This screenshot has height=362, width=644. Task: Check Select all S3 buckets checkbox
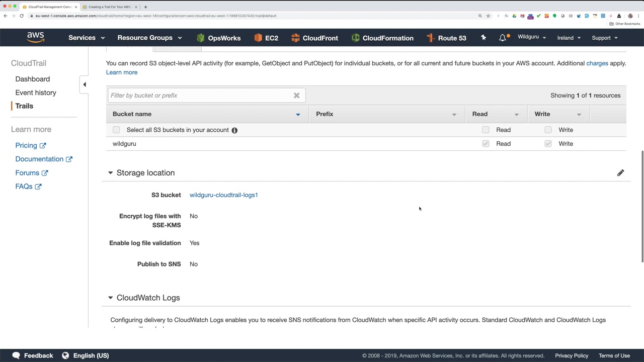point(116,130)
